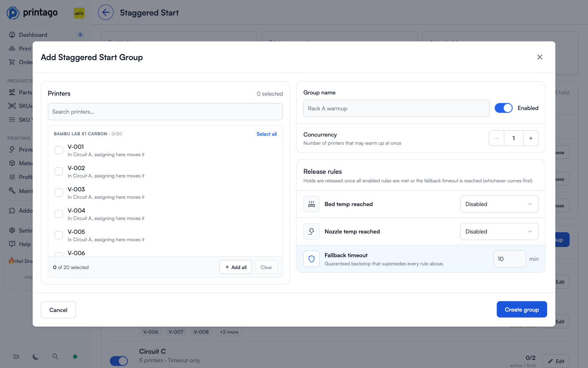The width and height of the screenshot is (588, 368).
Task: Open search with the magnifier icon
Action: point(56,357)
